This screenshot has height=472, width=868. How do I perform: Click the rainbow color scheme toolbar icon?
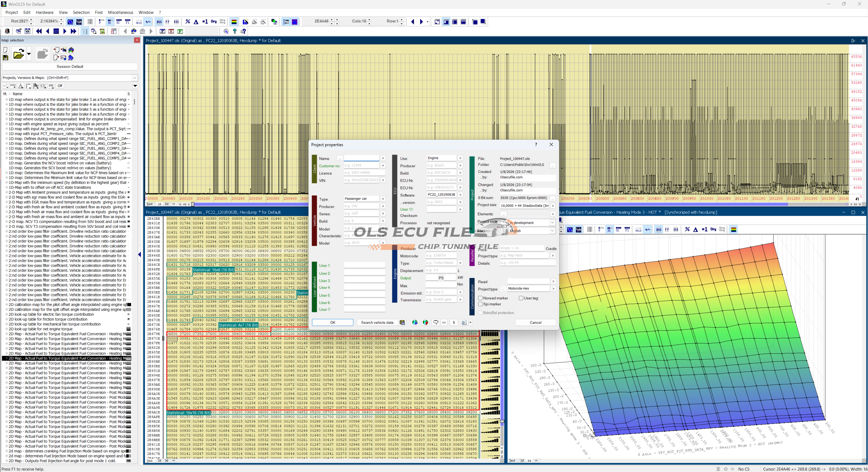click(x=234, y=22)
